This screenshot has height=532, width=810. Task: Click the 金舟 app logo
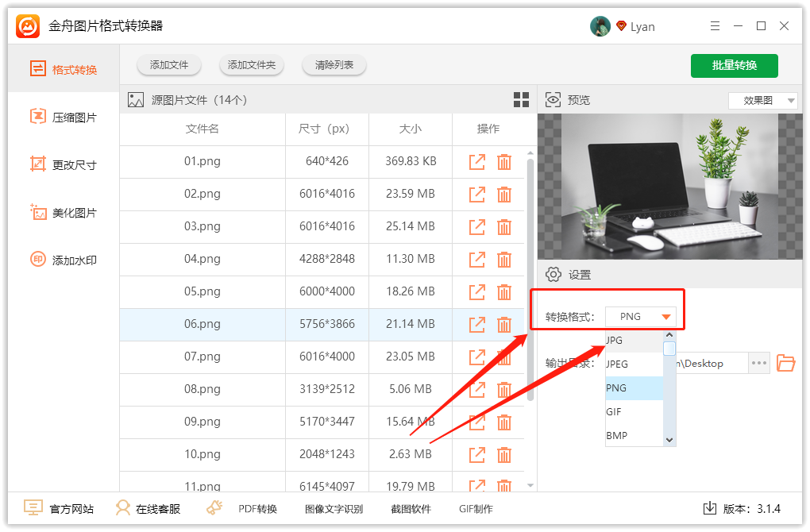pos(28,26)
